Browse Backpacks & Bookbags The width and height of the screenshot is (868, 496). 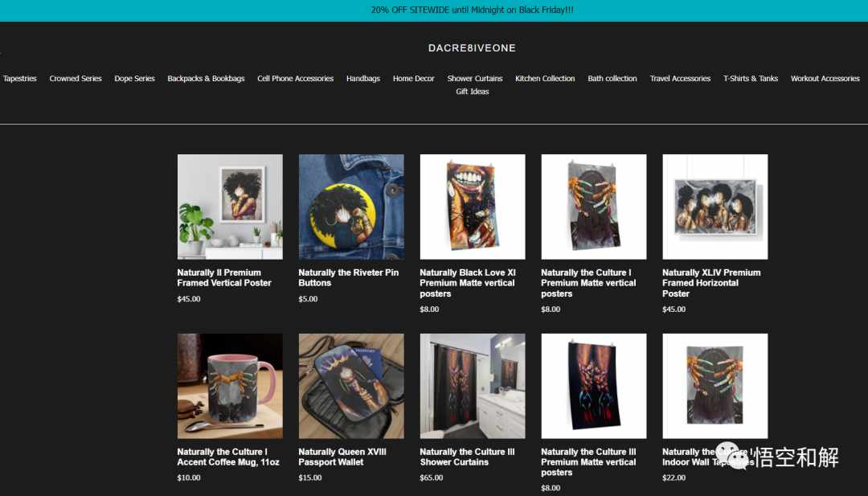tap(206, 79)
